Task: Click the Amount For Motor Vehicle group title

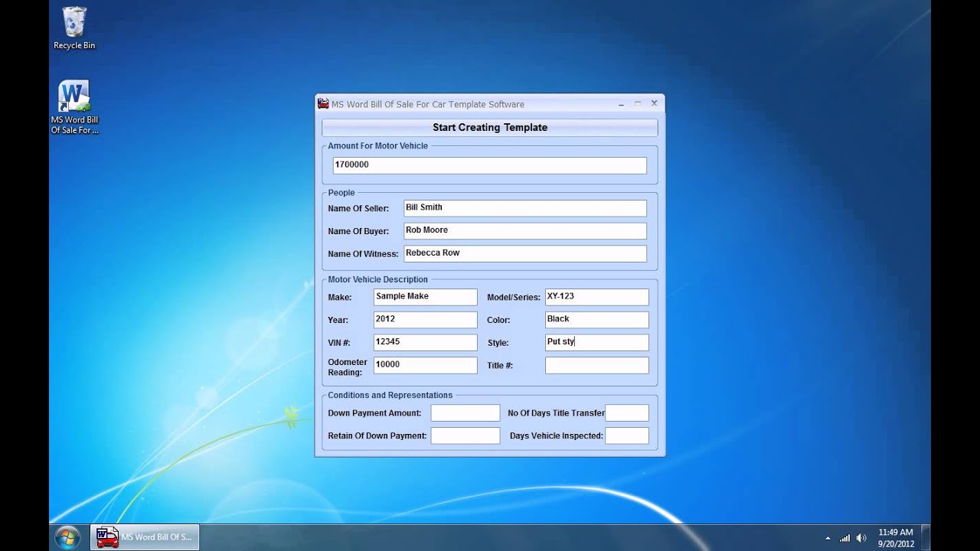Action: 378,145
